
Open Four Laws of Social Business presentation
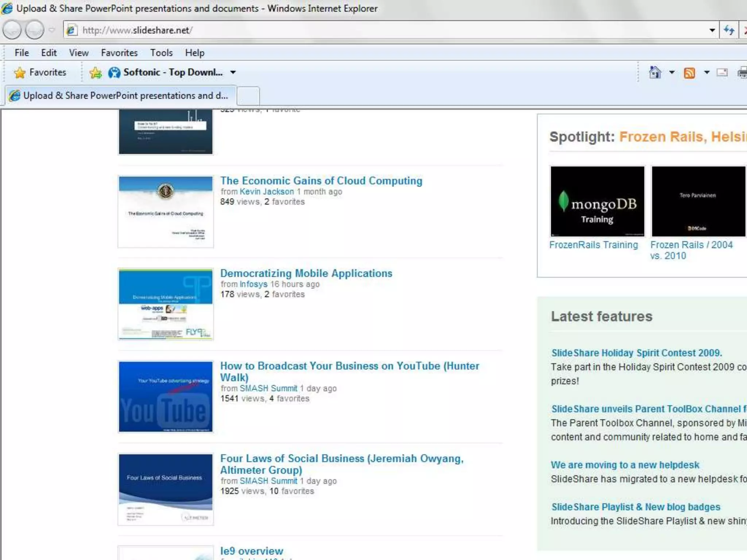(x=342, y=464)
